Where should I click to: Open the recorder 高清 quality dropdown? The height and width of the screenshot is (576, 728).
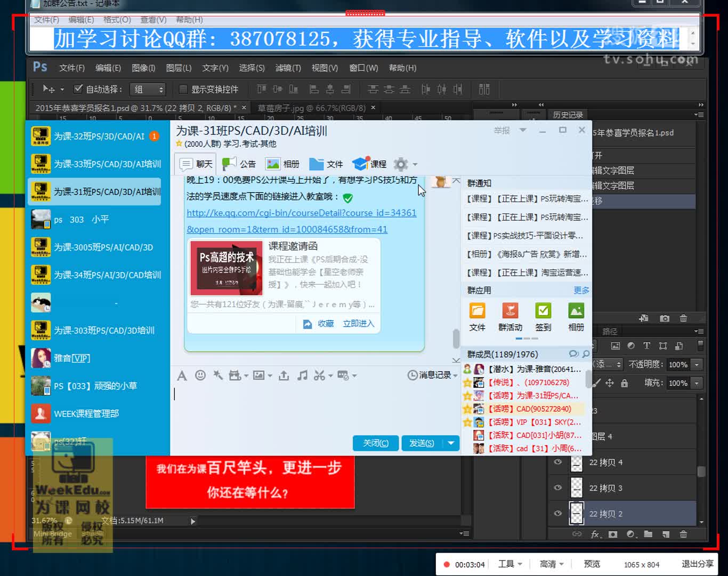[x=552, y=564]
